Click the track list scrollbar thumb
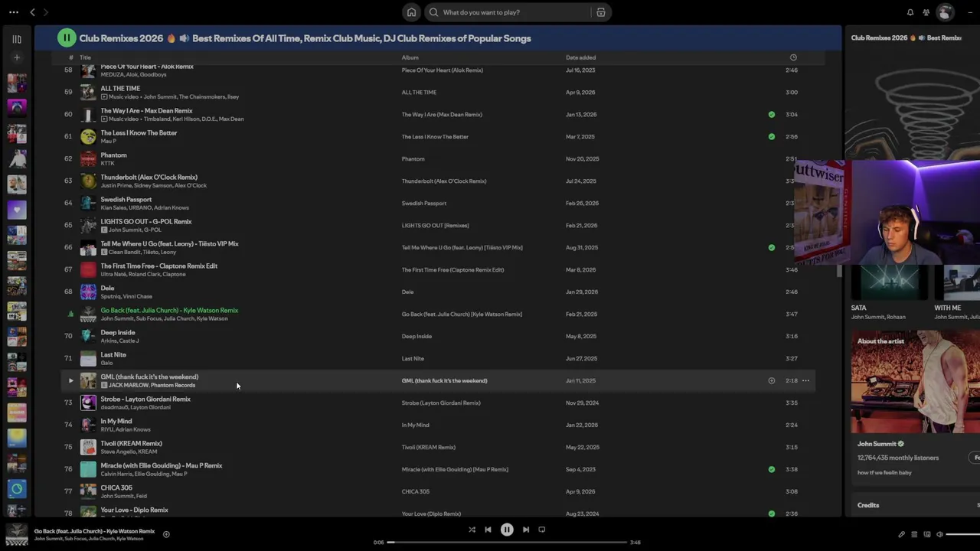980x551 pixels. click(839, 270)
